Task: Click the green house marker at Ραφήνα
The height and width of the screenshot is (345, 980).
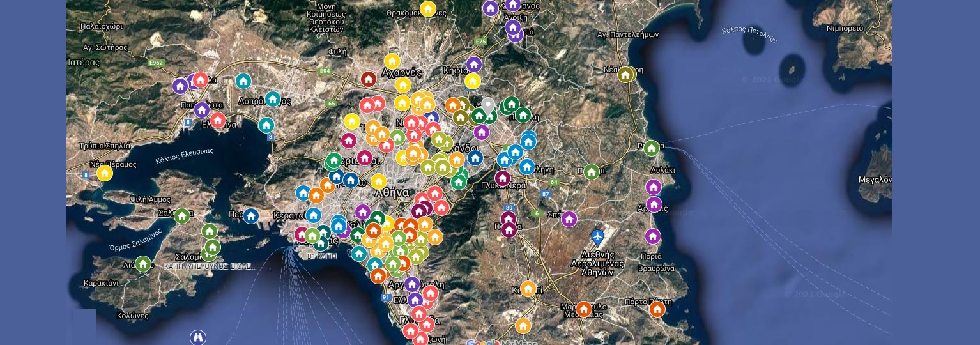Action: 651,148
